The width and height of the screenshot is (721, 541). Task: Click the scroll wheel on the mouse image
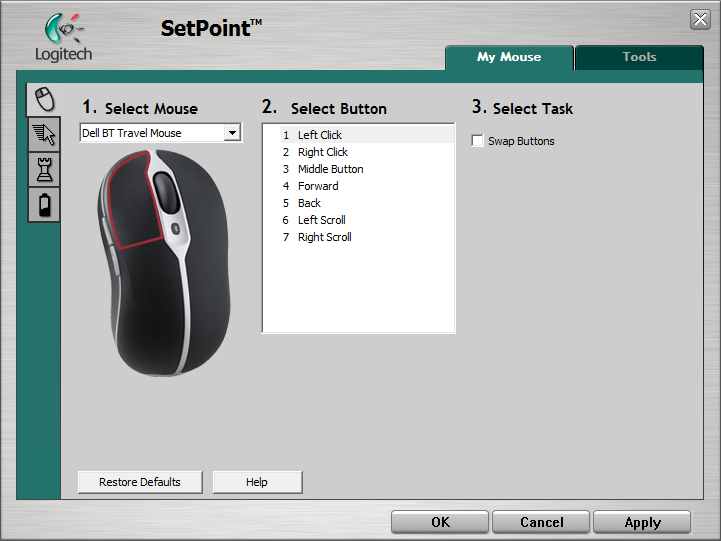(x=166, y=193)
